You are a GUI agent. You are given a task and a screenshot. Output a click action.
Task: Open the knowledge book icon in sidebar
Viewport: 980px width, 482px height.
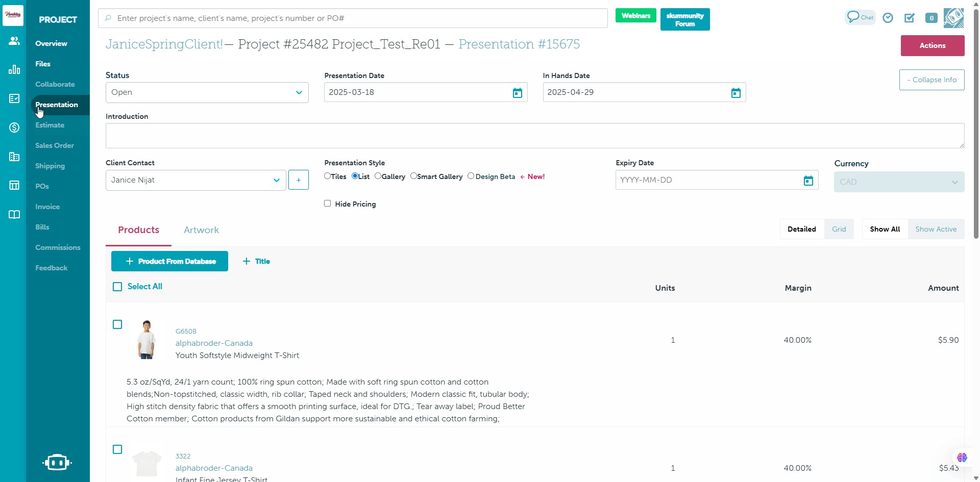tap(14, 214)
